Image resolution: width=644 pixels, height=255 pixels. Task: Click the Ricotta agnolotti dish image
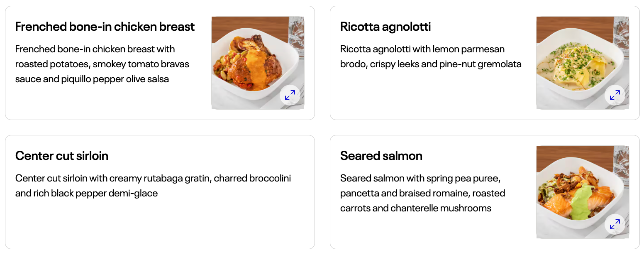[x=583, y=63]
